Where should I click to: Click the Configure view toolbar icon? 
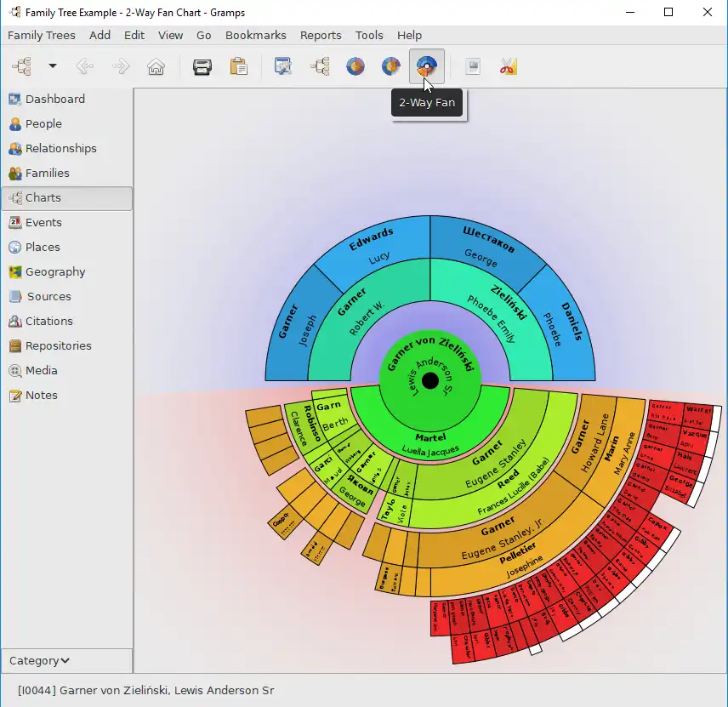click(x=283, y=66)
